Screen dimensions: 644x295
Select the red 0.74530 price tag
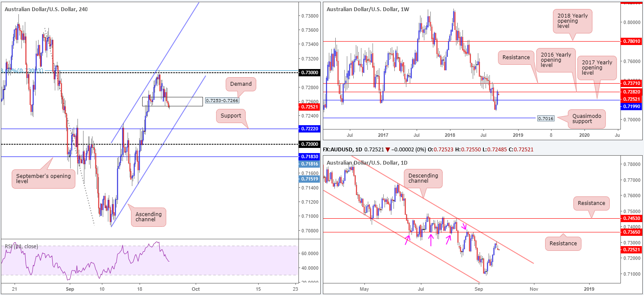click(x=632, y=219)
